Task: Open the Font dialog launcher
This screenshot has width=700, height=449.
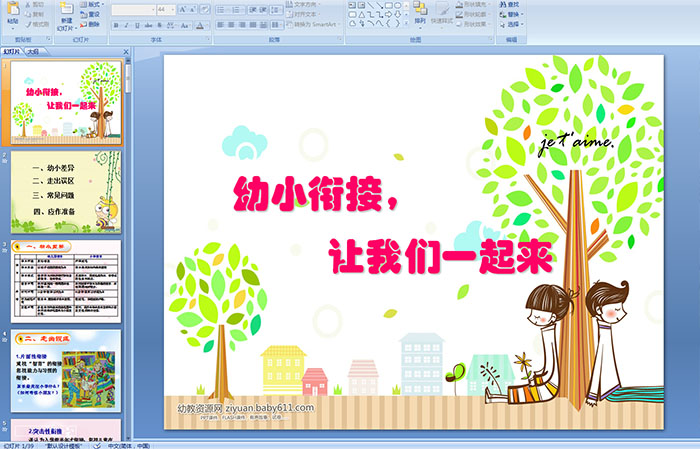Action: (208, 40)
